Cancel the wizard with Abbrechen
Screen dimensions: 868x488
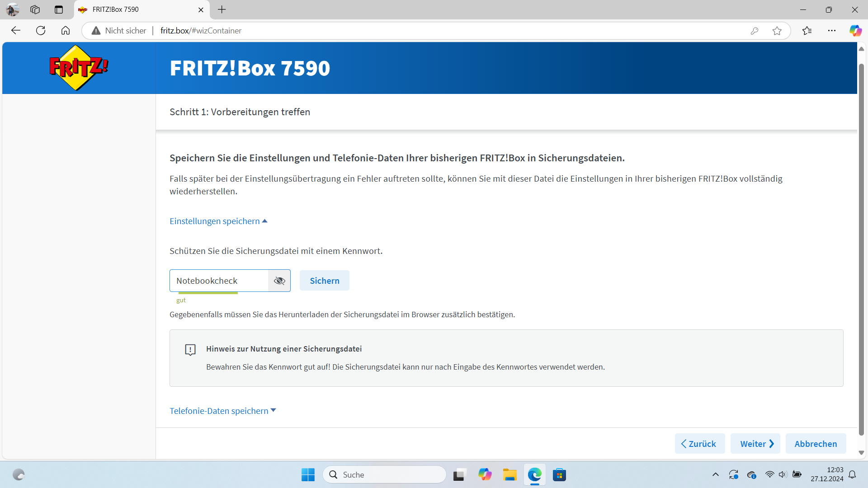tap(815, 444)
